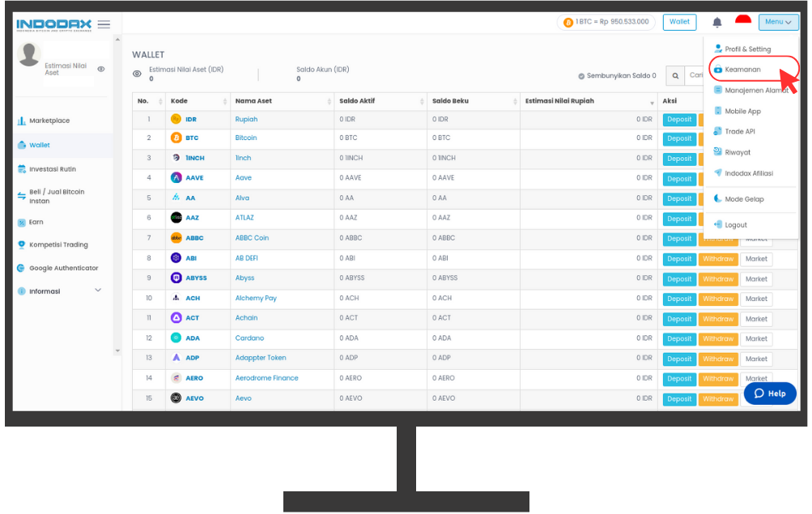The width and height of the screenshot is (812, 514).
Task: Switch on Mode Gelap dark mode
Action: click(x=739, y=199)
